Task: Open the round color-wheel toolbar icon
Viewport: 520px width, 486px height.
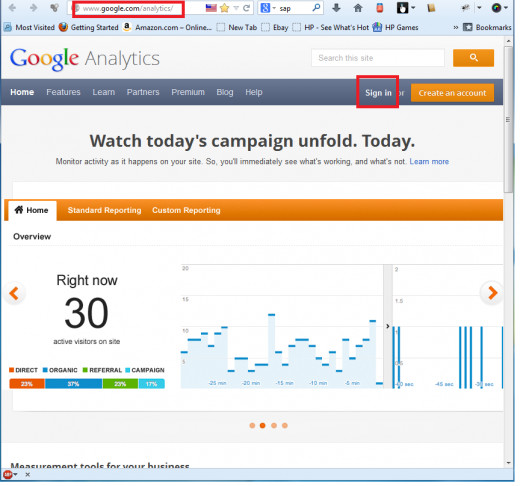Action: (x=497, y=8)
